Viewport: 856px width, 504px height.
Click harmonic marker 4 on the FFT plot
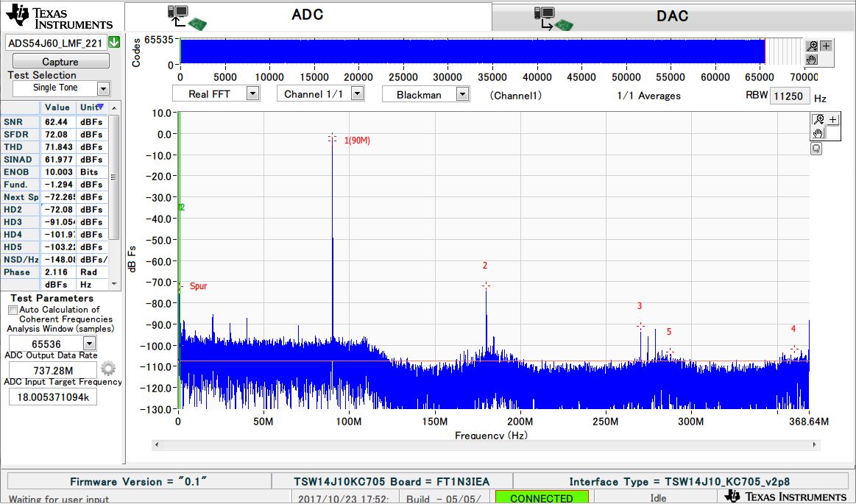(794, 349)
